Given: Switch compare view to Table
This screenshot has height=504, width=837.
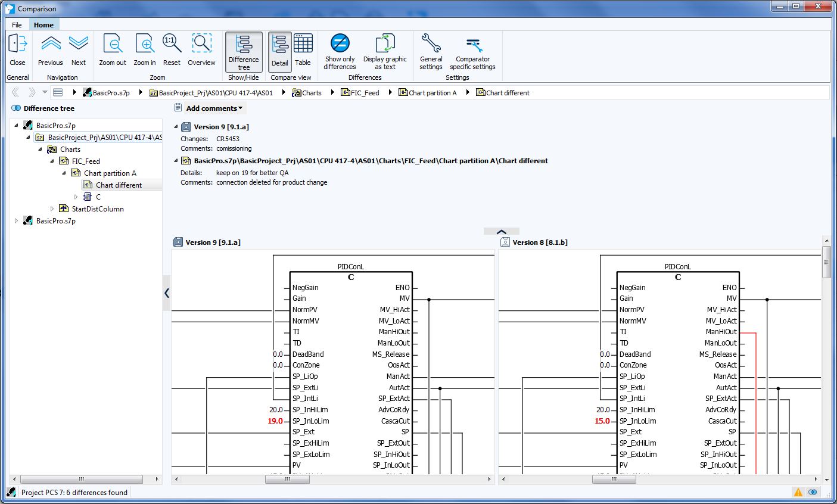Looking at the screenshot, I should [303, 50].
